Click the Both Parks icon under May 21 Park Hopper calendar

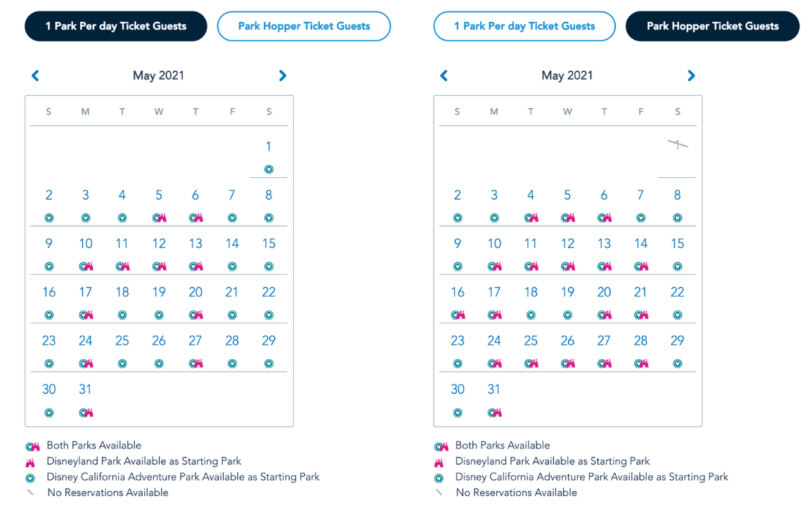(x=640, y=315)
